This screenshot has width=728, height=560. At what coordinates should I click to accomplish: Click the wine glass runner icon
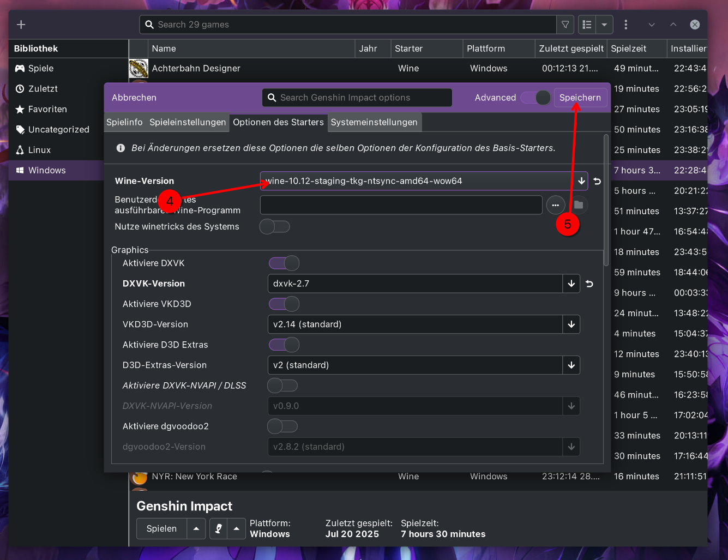(219, 528)
